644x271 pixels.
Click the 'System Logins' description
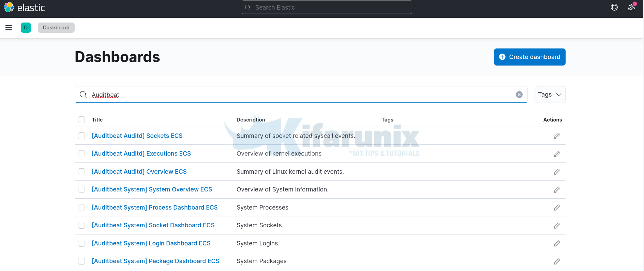coord(257,243)
